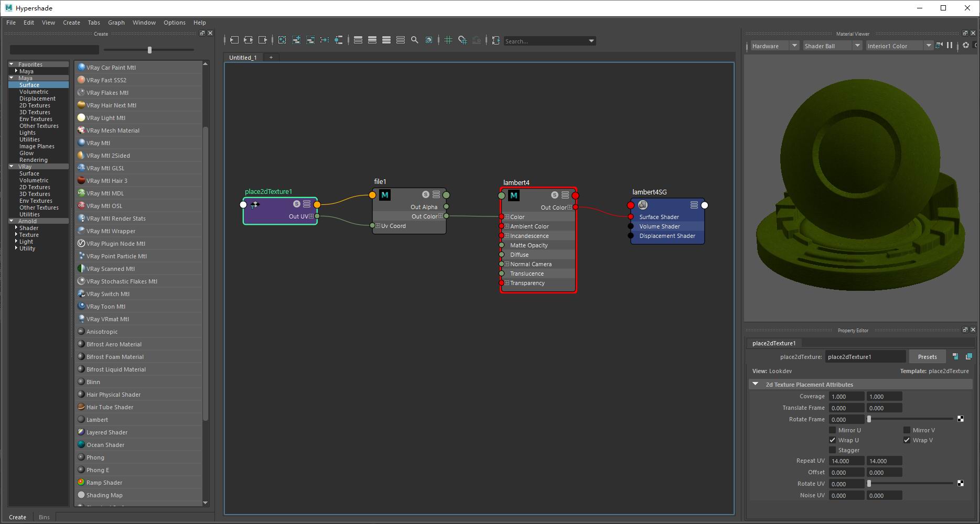This screenshot has width=980, height=524.
Task: Click the simple view mode toolbar icon
Action: pyautogui.click(x=358, y=40)
